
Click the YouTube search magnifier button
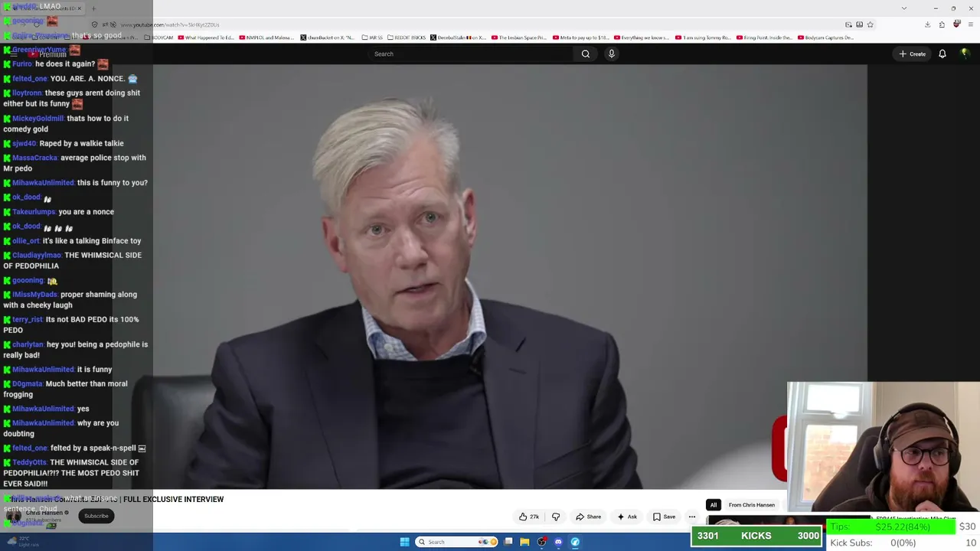[586, 54]
